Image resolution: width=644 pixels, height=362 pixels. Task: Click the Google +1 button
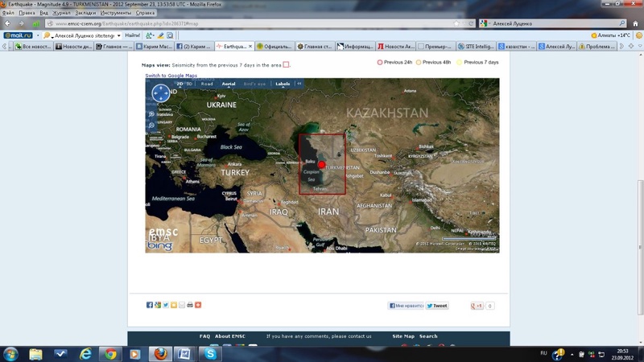point(477,306)
